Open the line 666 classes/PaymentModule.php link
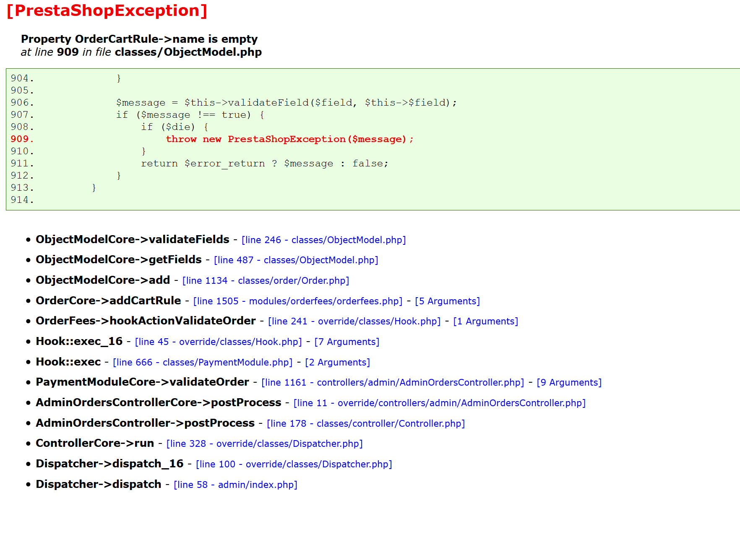The width and height of the screenshot is (740, 560). (x=203, y=362)
